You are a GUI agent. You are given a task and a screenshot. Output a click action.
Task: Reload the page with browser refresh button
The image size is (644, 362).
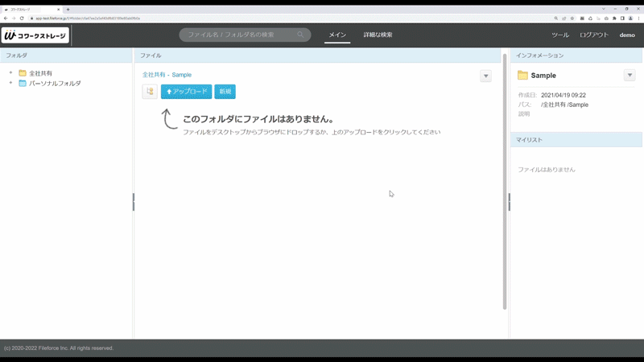coord(22,18)
